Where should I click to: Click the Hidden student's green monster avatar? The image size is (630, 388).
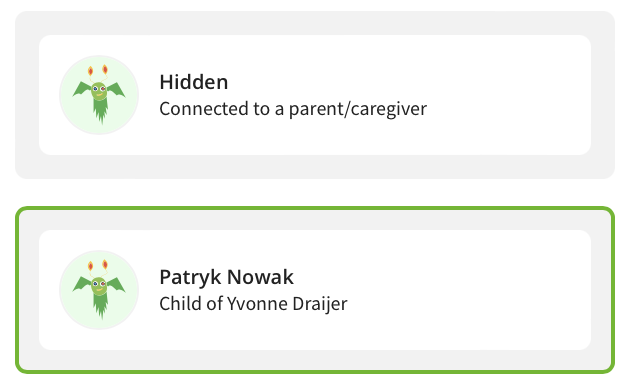(99, 95)
